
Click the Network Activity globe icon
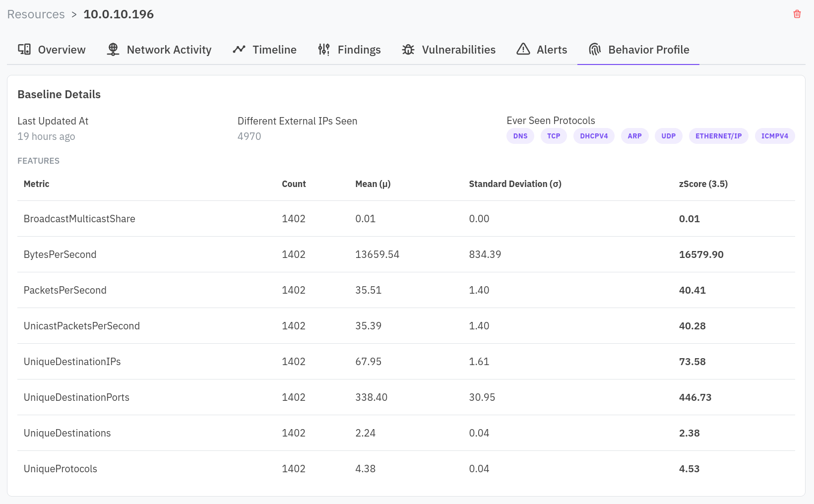113,49
